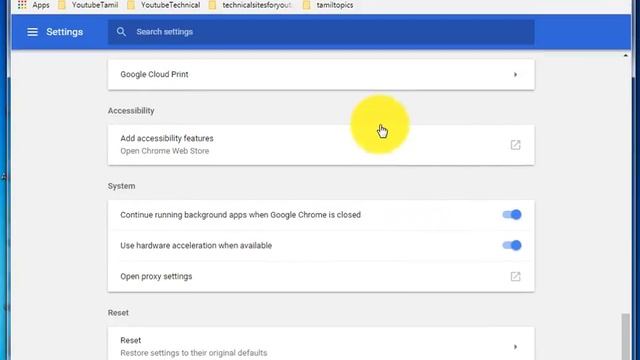This screenshot has height=360, width=640.
Task: Open the YoutubeTamil bookmark folder
Action: point(88,5)
